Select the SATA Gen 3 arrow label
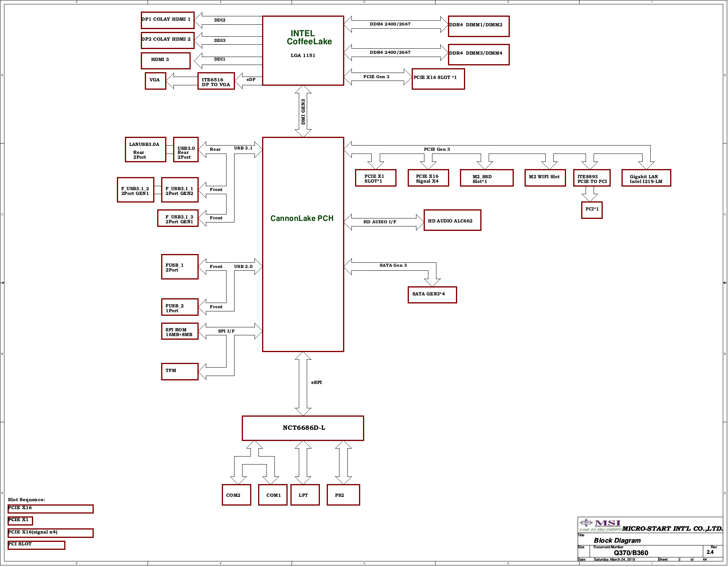Image resolution: width=728 pixels, height=567 pixels. pos(393,265)
